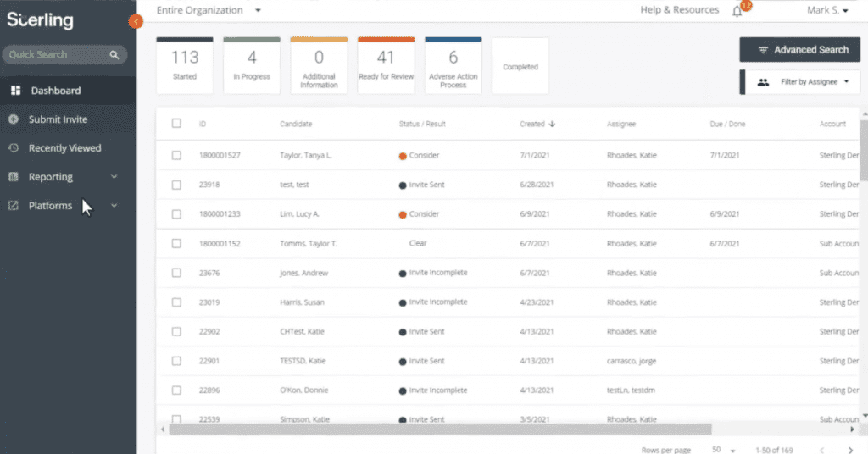Collapse sidebar using orange arrow button

coord(136,21)
